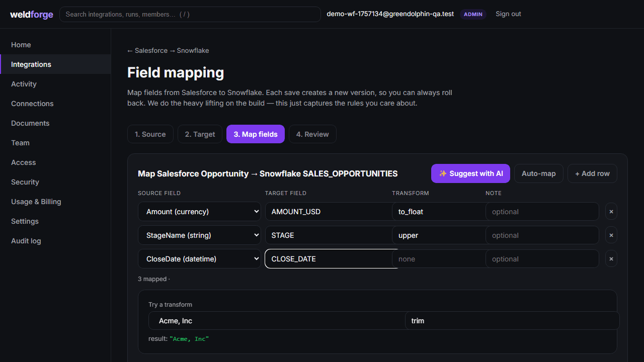Screen dimensions: 644x362
Task: Go to the 1. Source step tab
Action: [x=150, y=134]
